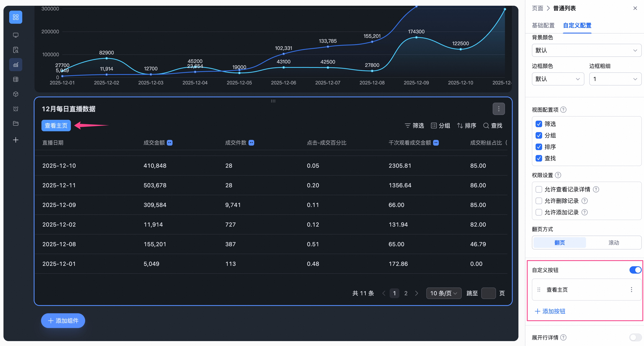Image resolution: width=644 pixels, height=346 pixels.
Task: Switch to the 基础配置 tab
Action: (543, 26)
